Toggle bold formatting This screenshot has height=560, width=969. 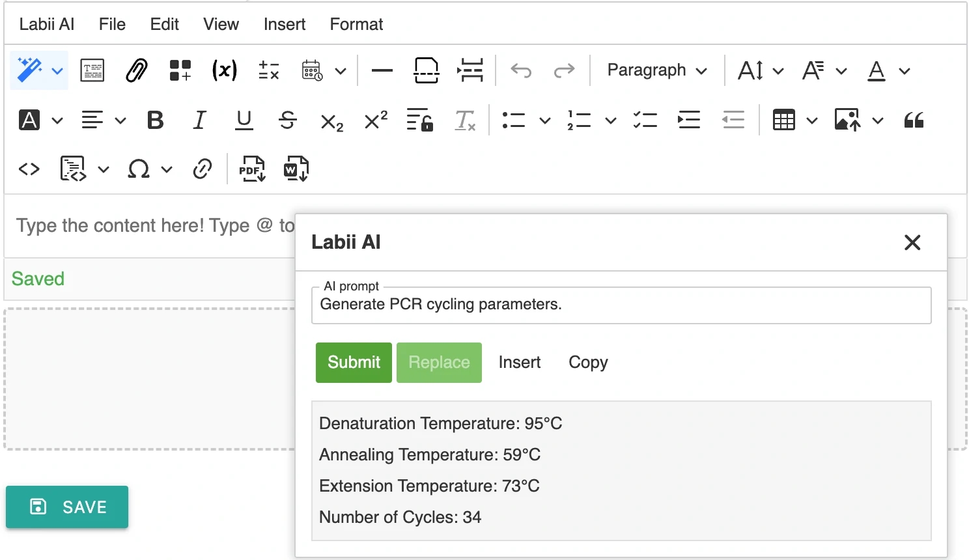[155, 120]
